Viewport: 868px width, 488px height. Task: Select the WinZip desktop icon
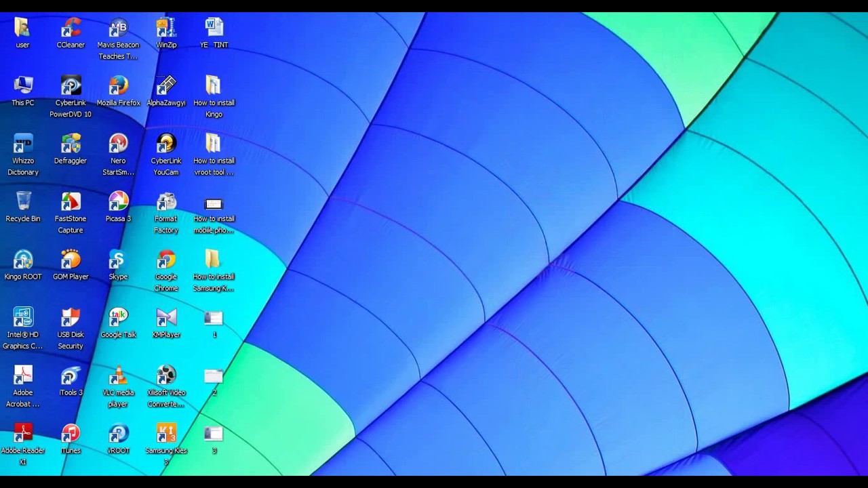click(166, 28)
